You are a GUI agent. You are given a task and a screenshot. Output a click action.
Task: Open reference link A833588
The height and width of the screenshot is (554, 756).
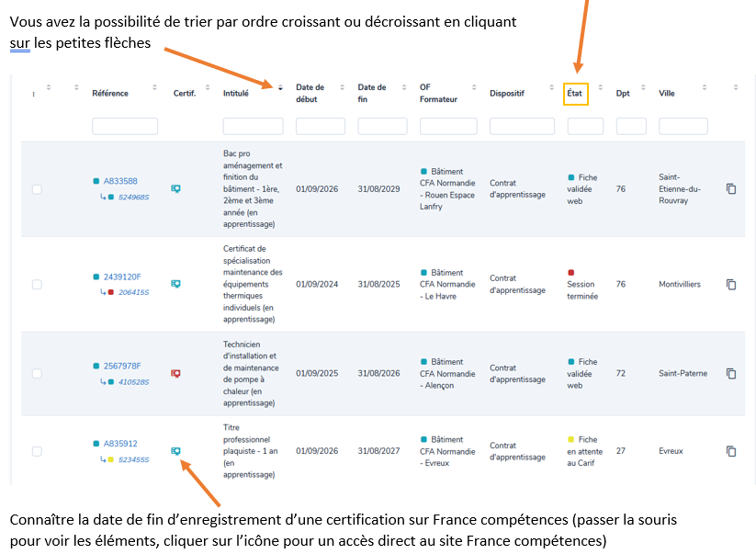click(120, 181)
